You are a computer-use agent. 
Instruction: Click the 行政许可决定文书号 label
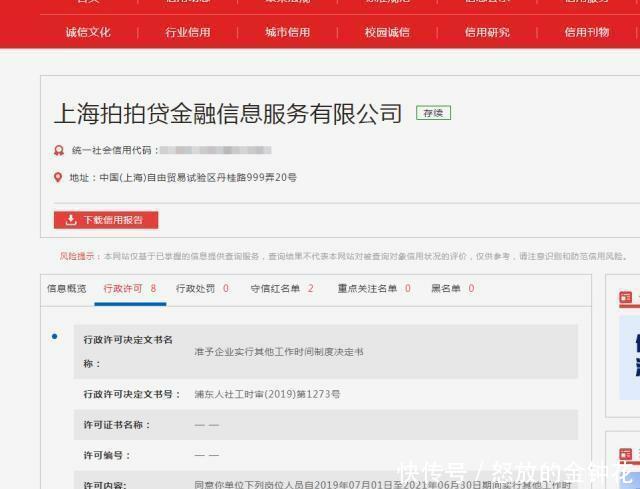click(131, 394)
